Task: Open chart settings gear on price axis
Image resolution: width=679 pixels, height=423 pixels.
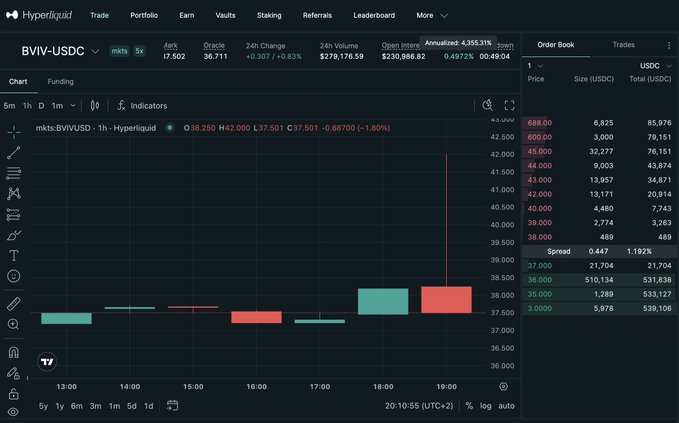Action: [x=503, y=387]
